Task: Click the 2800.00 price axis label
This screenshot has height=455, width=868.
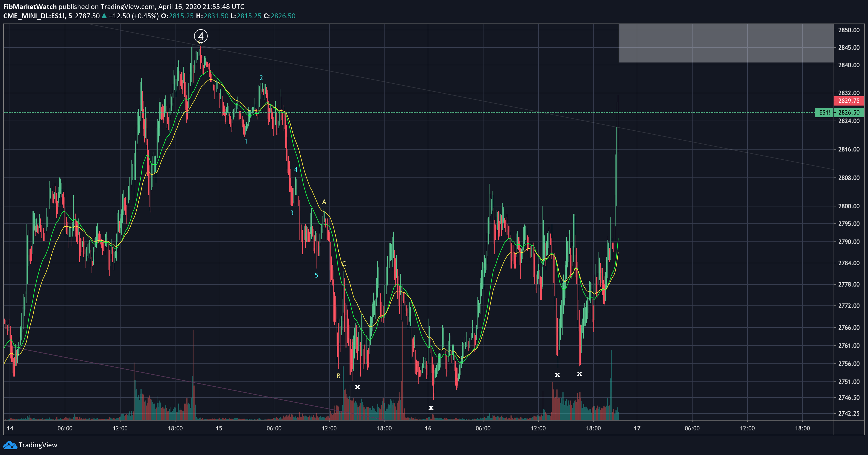Action: [849, 206]
